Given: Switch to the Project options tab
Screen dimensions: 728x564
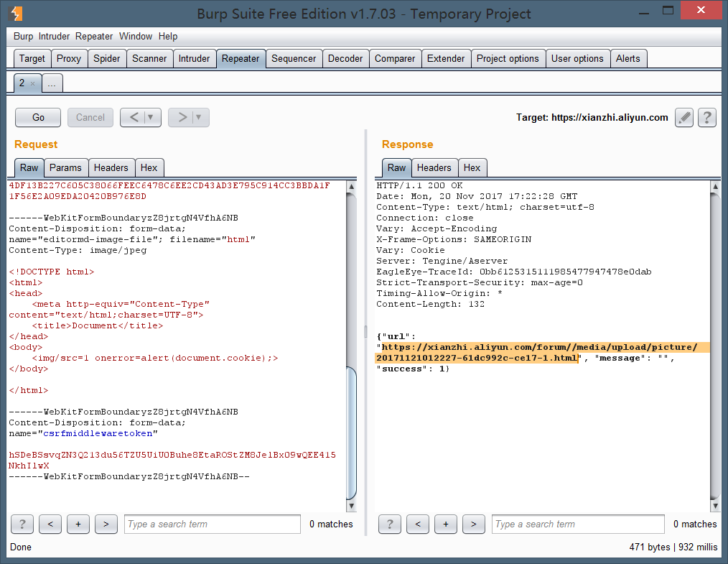Looking at the screenshot, I should (508, 58).
